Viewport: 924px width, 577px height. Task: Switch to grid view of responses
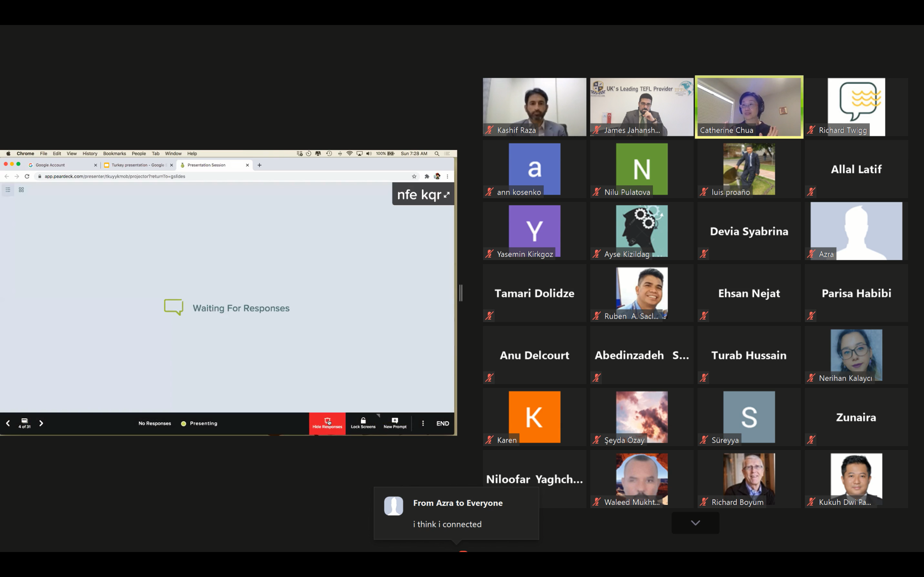click(21, 190)
